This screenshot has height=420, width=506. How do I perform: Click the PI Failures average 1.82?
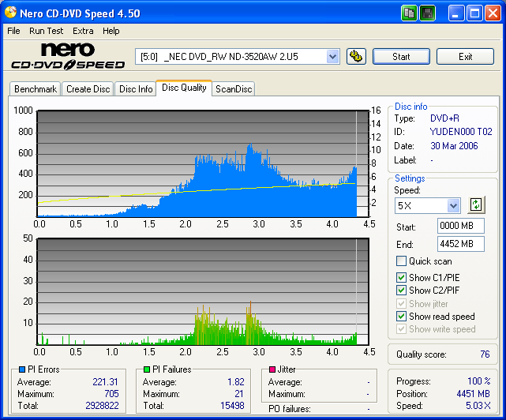pyautogui.click(x=236, y=382)
